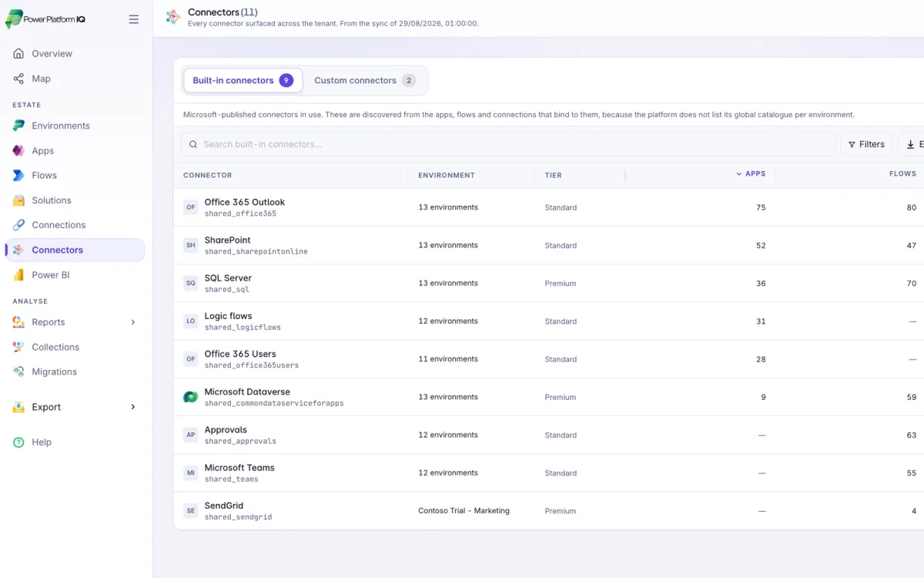Screen dimensions: 924x578
Task: Click SQL Server's Premium tier cell
Action: 561,284
